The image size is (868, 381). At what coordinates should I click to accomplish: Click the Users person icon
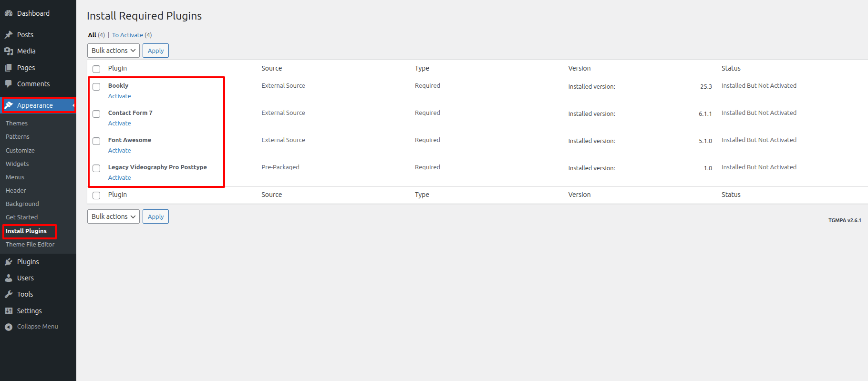(x=9, y=278)
